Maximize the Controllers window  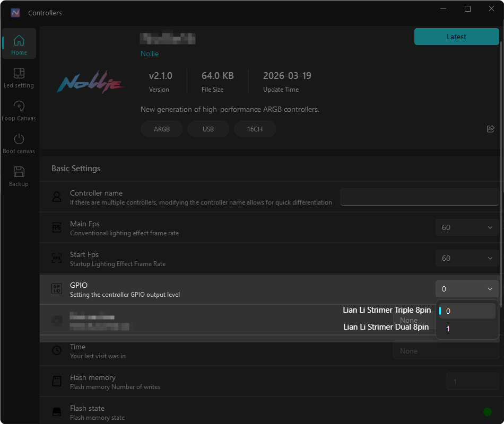468,8
